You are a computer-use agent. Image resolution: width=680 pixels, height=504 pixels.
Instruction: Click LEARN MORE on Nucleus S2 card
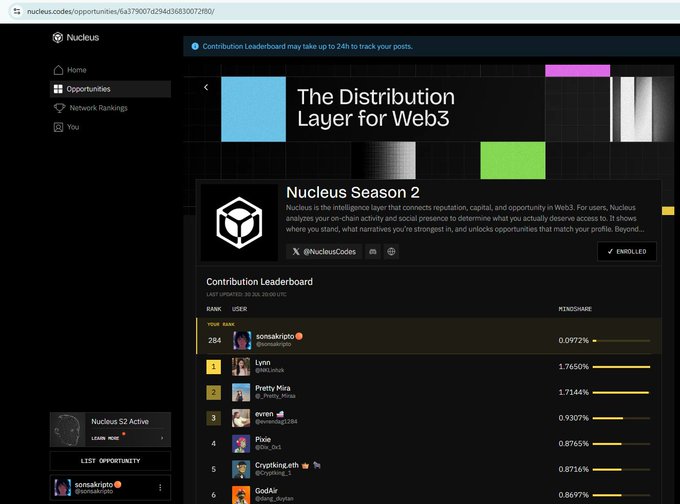pos(105,438)
